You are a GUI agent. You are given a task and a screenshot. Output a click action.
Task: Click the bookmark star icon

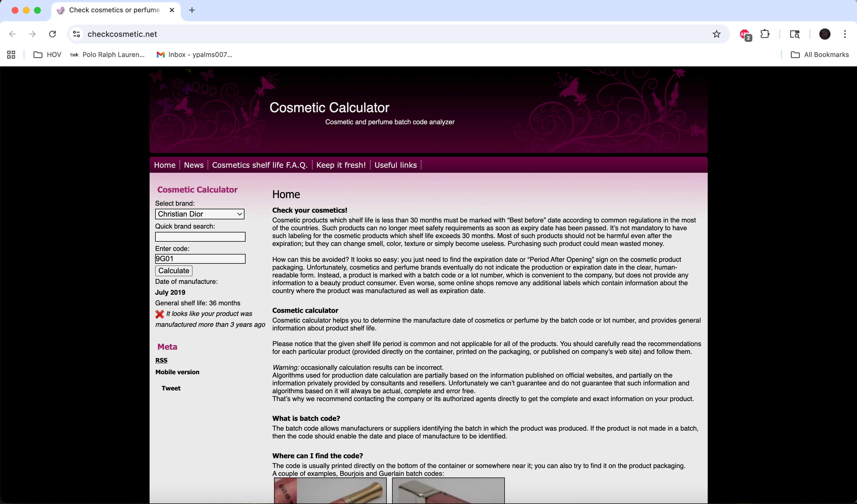717,34
